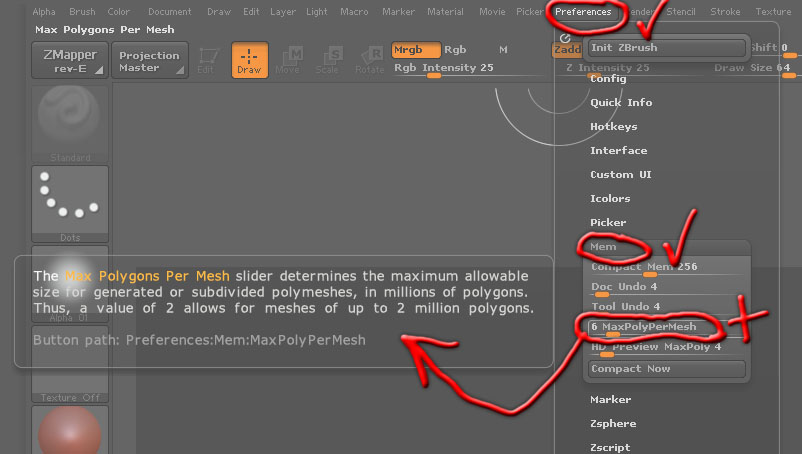Open the Macro menu
802x454 pixels.
click(x=354, y=11)
